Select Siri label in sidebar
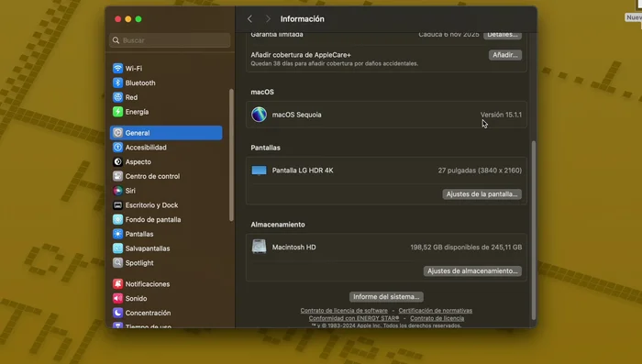This screenshot has height=364, width=642. [x=130, y=191]
